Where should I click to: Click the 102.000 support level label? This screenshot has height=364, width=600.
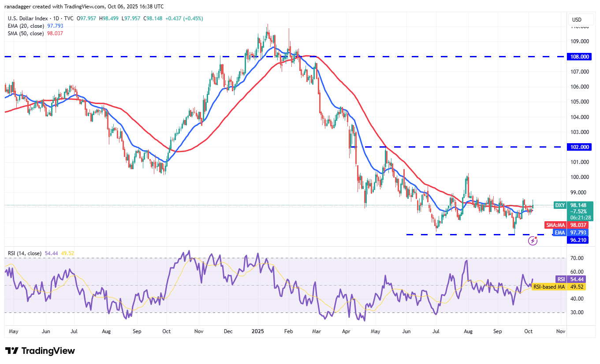579,147
